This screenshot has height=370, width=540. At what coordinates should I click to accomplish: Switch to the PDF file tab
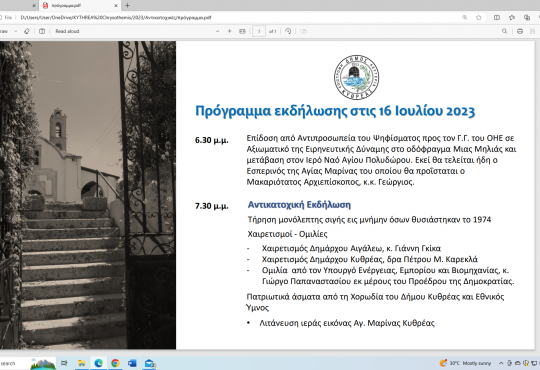[80, 6]
